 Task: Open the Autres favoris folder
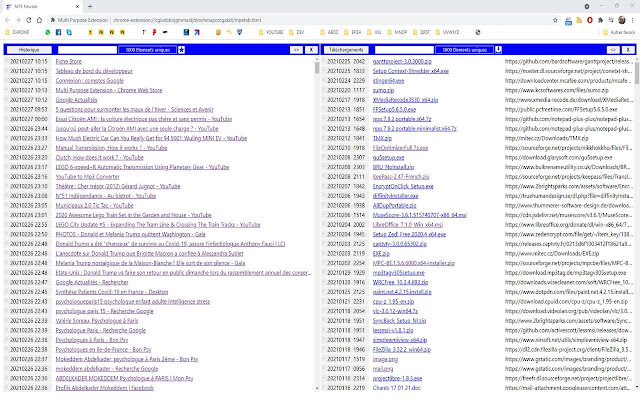click(619, 32)
